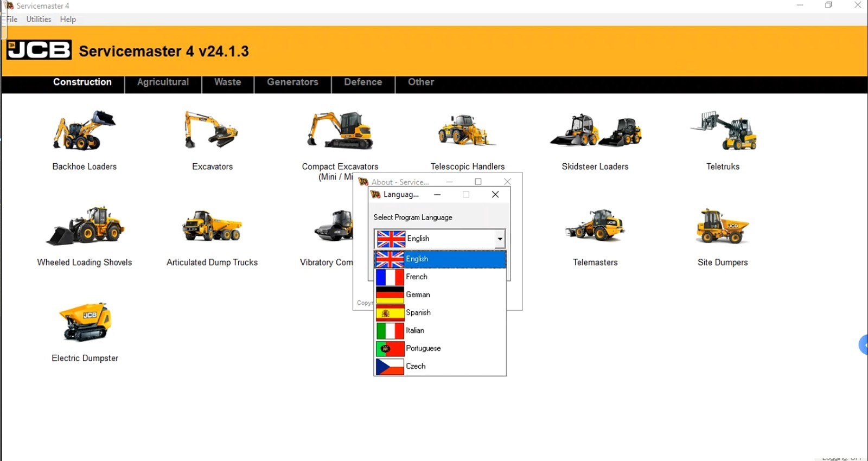Switch to the Construction tab
Image resolution: width=868 pixels, height=461 pixels.
coord(82,82)
